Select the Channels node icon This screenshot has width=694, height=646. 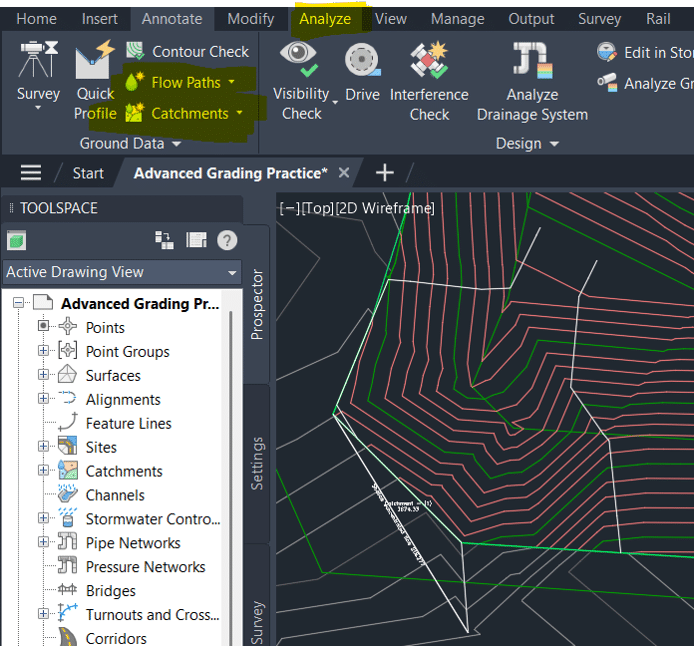coord(68,494)
